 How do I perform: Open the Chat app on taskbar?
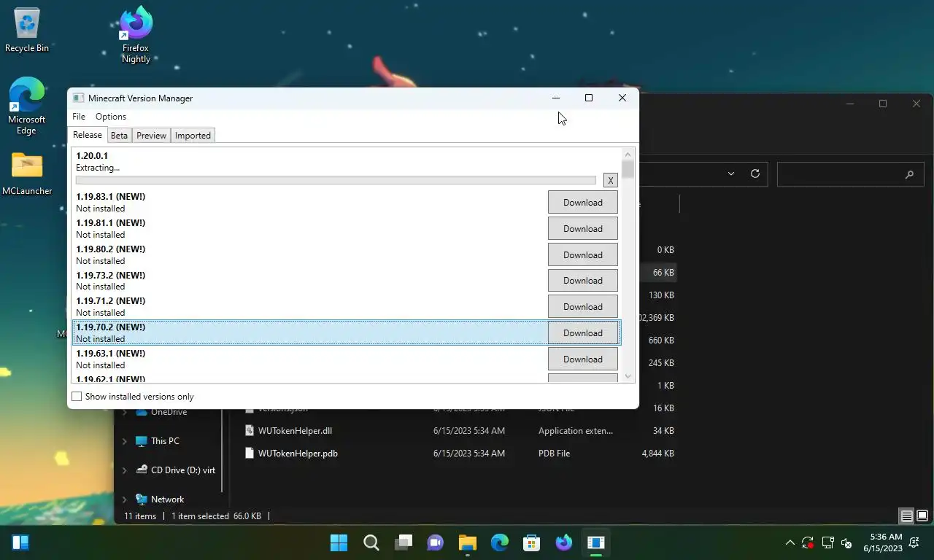436,542
